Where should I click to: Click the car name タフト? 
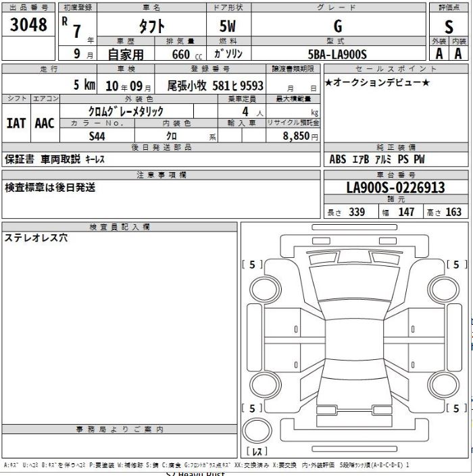click(x=151, y=26)
